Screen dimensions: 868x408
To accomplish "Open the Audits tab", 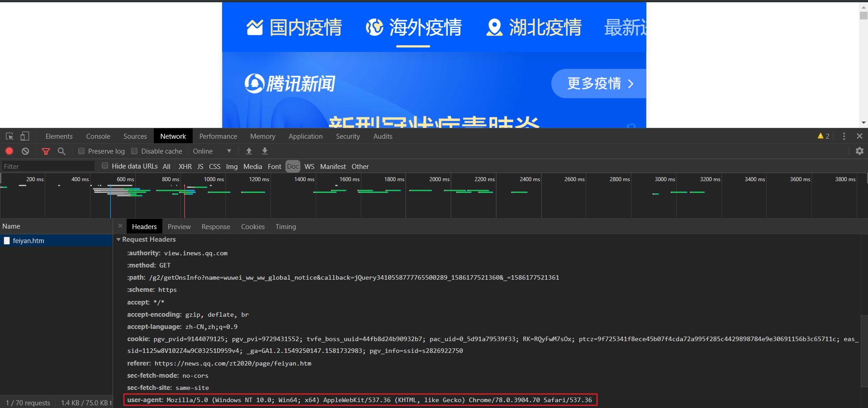I will tap(383, 136).
